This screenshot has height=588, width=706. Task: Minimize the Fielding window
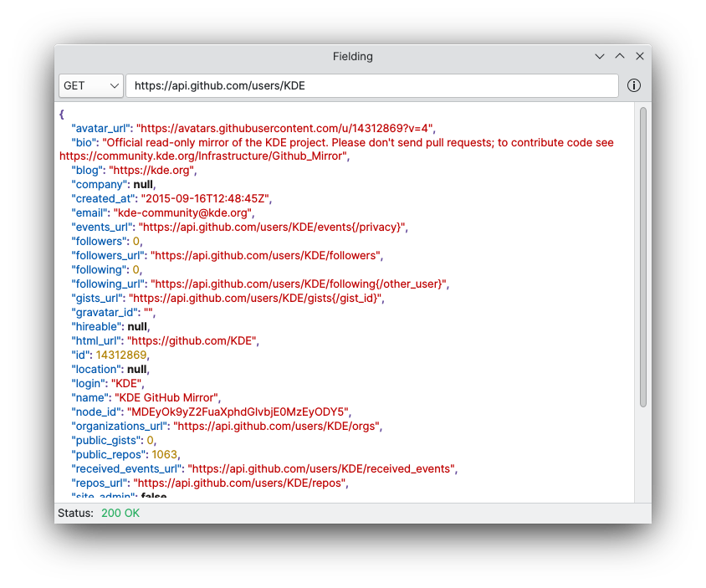pos(600,57)
